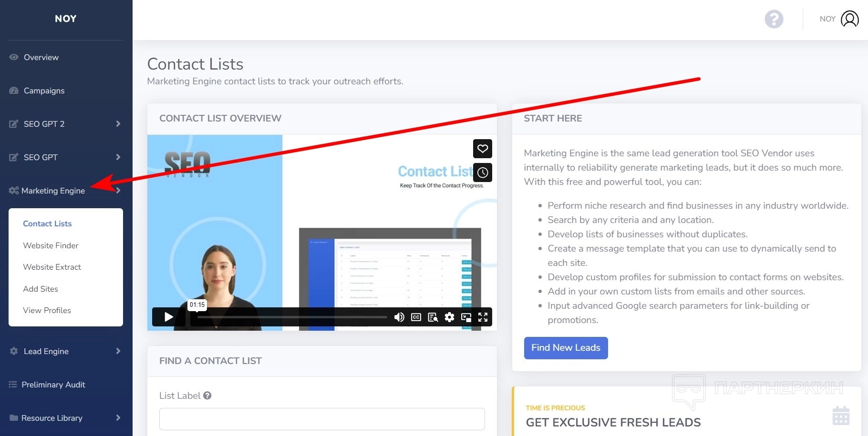The image size is (868, 436).
Task: Enable picture-in-picture for the video
Action: pos(466,317)
